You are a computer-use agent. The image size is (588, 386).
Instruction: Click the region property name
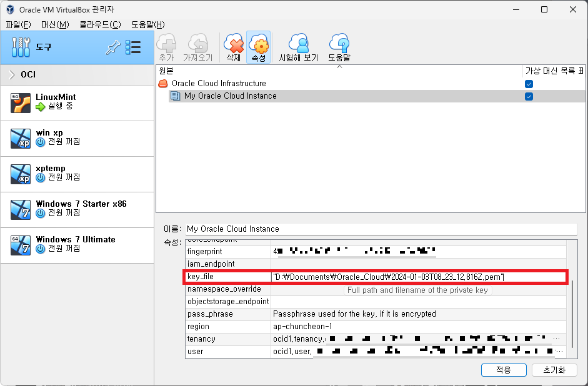[x=198, y=327]
